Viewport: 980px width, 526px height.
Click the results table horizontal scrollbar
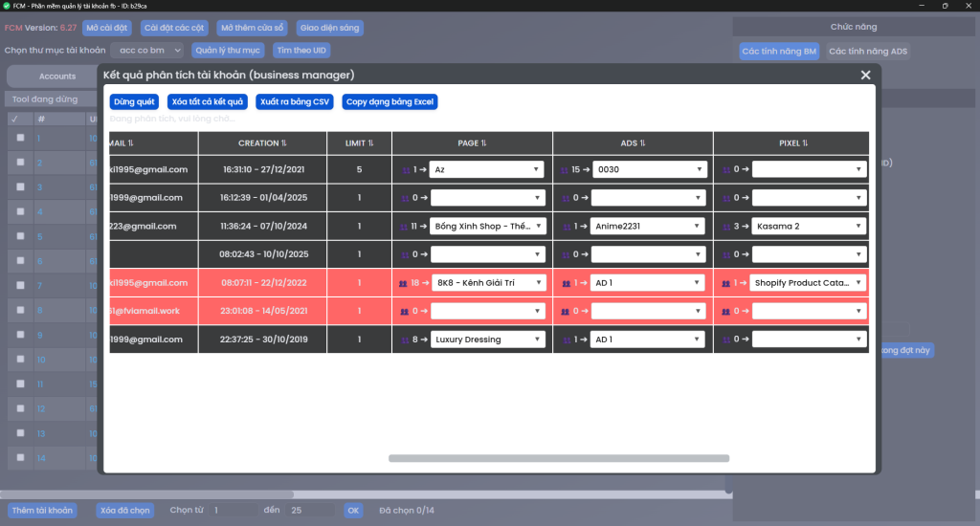coord(559,458)
